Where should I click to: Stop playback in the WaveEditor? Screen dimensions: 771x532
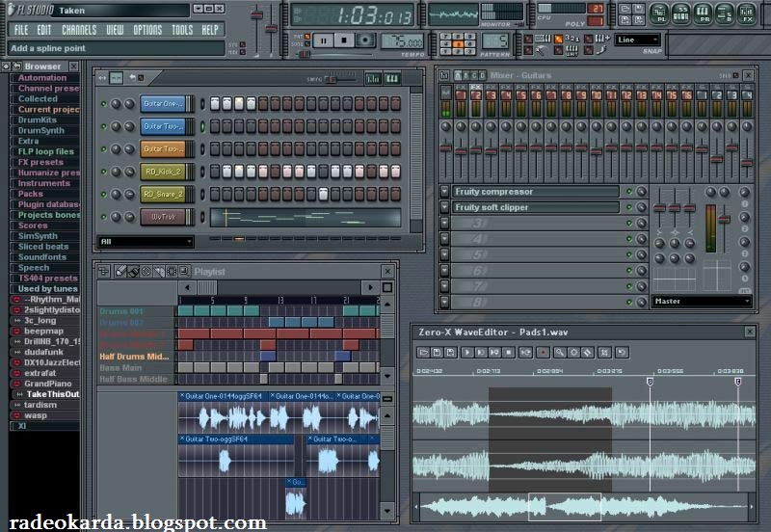point(509,352)
